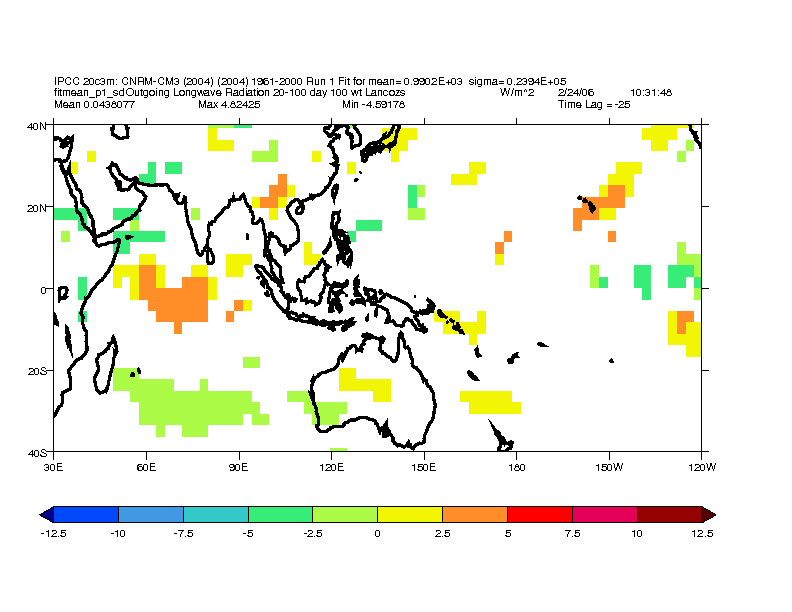Click the 'IPCC 20c3m: CNRM-CM3' title text
Screen dimensions: 792x612
117,81
